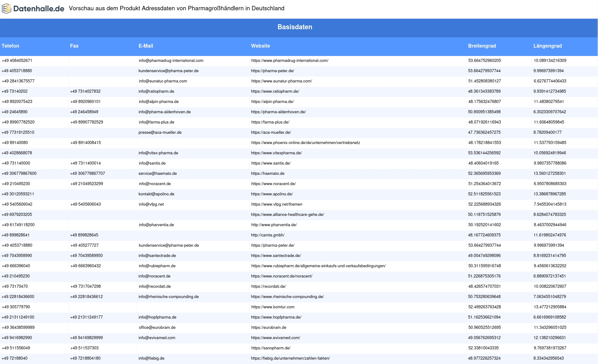Select email info@rheinische-compounding.de

tap(168, 297)
